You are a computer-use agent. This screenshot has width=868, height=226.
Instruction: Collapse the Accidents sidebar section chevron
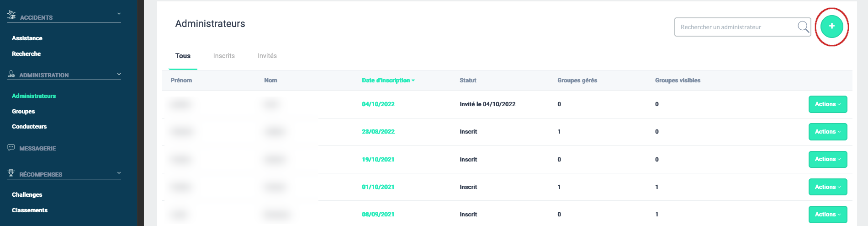(x=119, y=14)
